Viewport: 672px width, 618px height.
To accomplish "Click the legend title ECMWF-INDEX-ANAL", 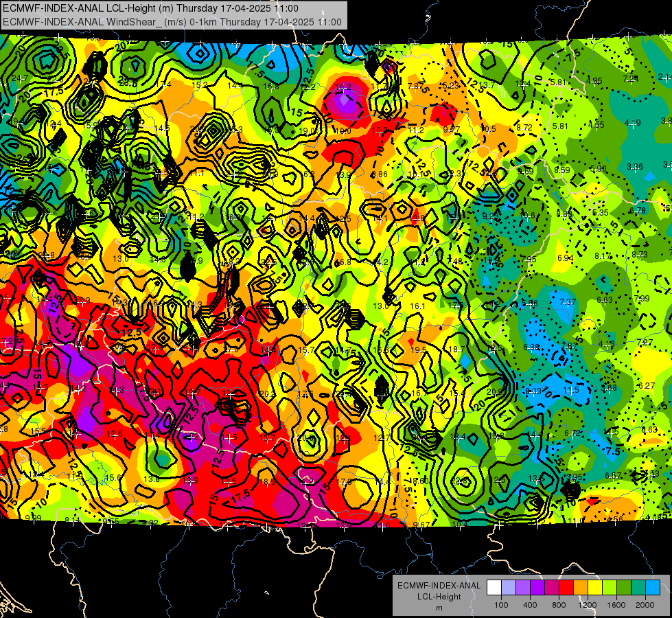I will coord(439,586).
